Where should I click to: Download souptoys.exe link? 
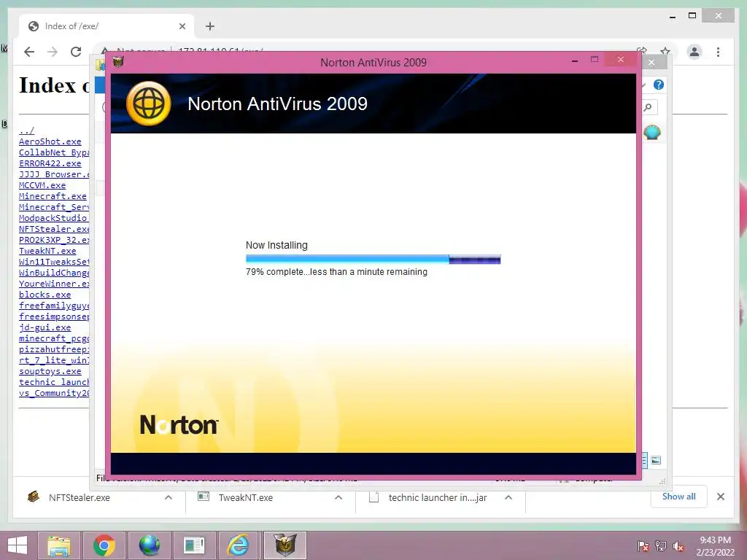point(50,371)
